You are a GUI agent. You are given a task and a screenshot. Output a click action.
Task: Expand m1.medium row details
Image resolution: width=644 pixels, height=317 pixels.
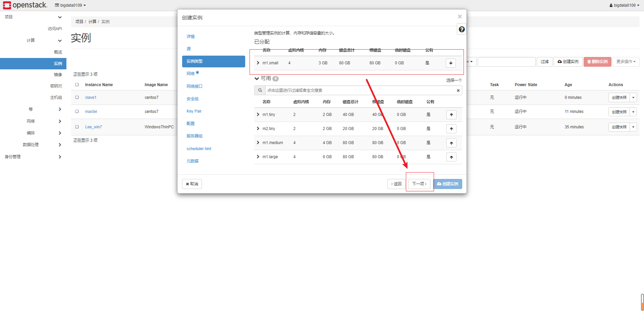coord(258,142)
